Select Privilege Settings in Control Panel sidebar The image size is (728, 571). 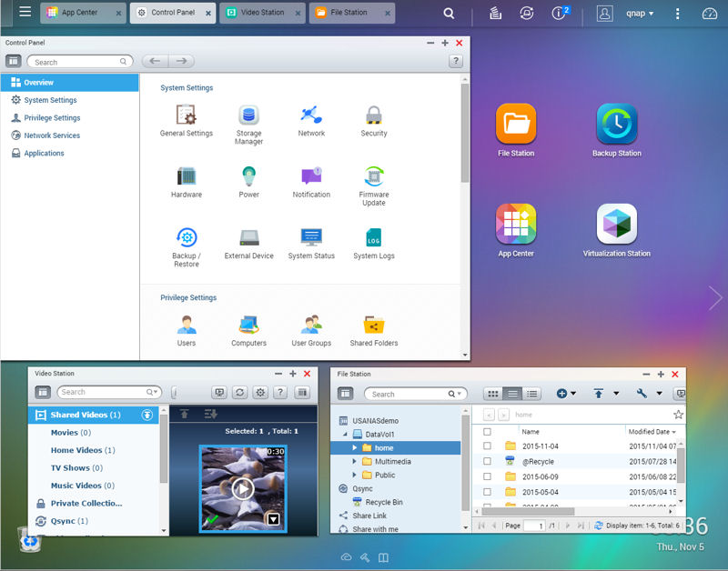click(70, 117)
